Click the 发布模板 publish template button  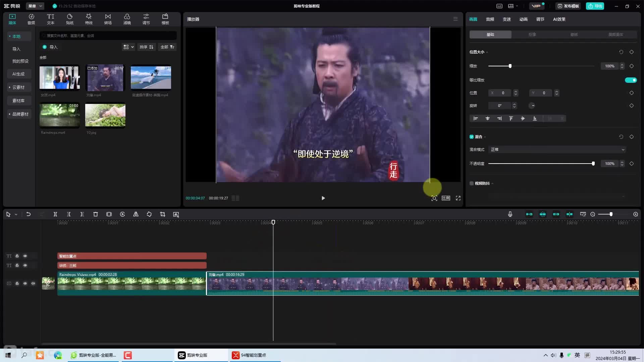point(568,6)
